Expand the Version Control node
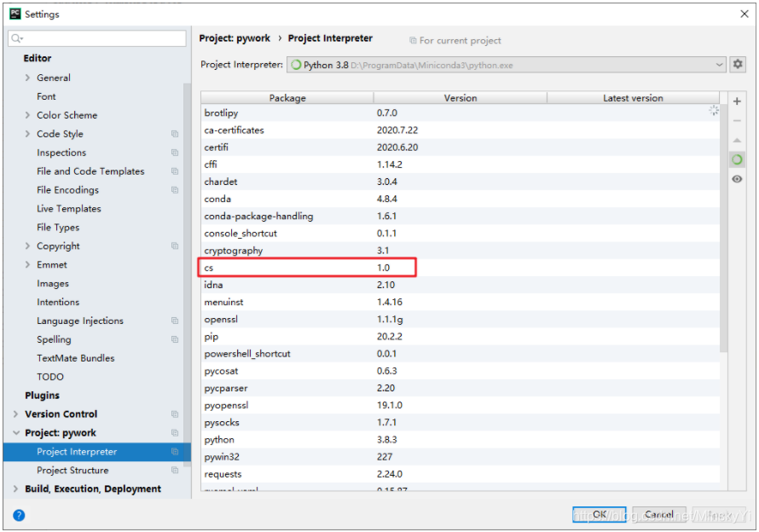Image resolution: width=759 pixels, height=532 pixels. (16, 414)
